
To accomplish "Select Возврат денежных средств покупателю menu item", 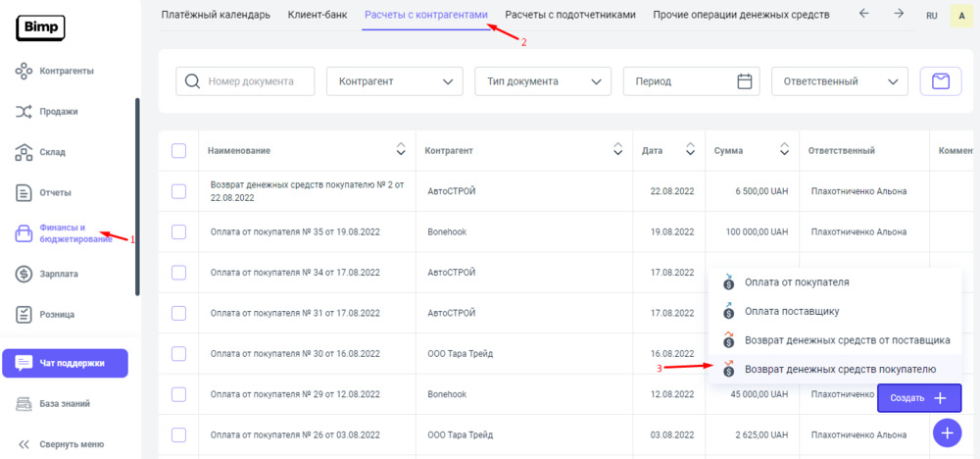I will pyautogui.click(x=839, y=369).
